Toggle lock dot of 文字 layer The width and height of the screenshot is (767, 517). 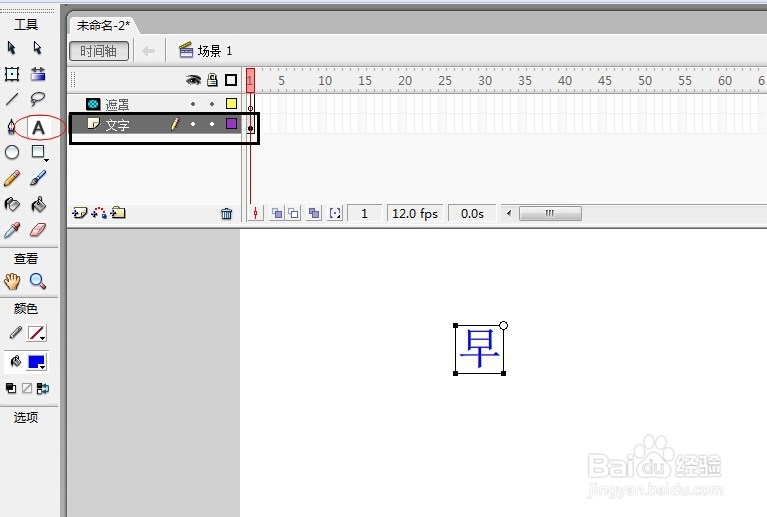[212, 124]
